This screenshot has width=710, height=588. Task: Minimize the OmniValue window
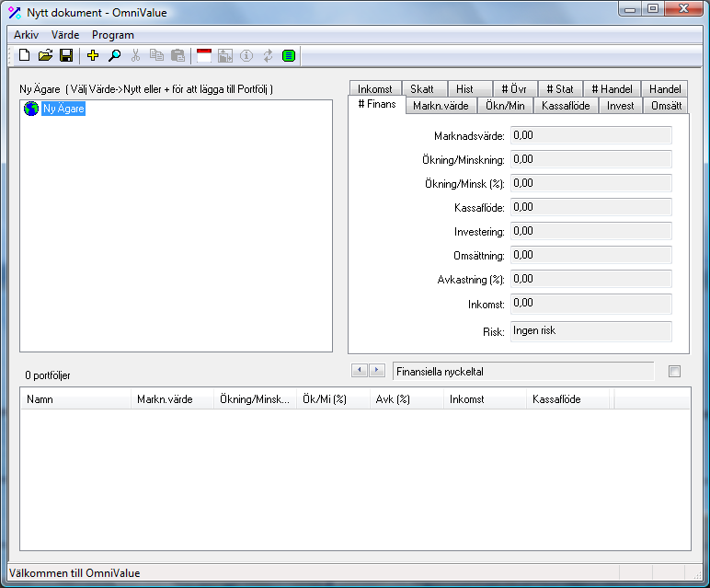(630, 9)
